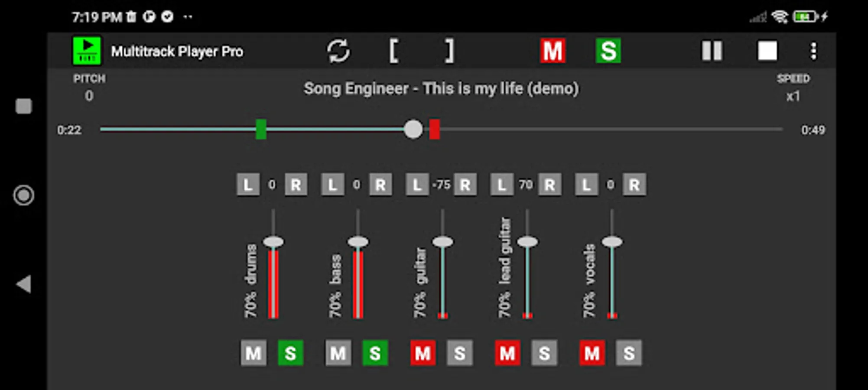Solo the guitar track
The width and height of the screenshot is (868, 390).
[460, 353]
